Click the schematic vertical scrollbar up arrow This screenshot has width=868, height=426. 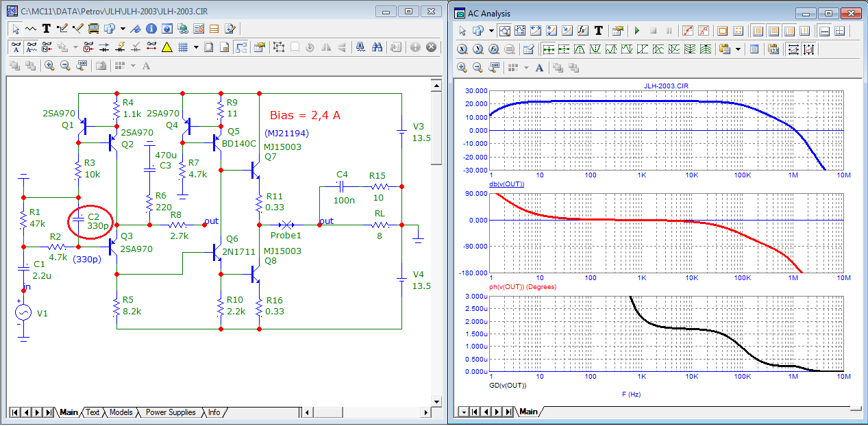click(436, 84)
